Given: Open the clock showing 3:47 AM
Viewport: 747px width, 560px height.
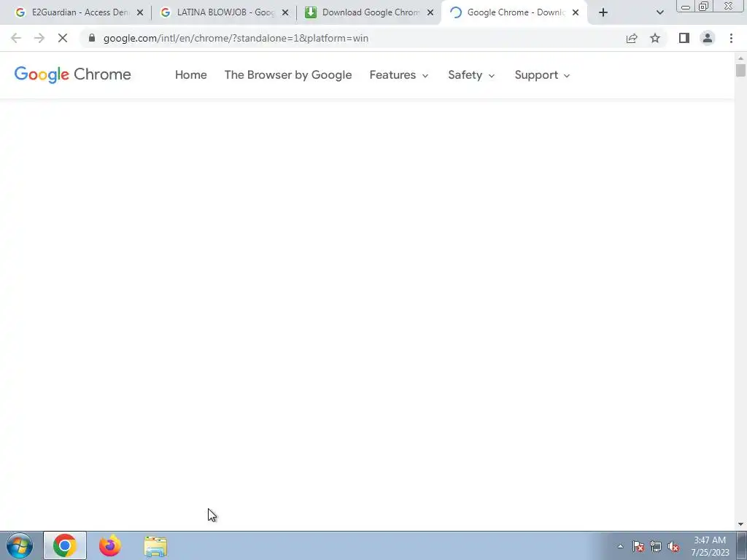Looking at the screenshot, I should 710,546.
